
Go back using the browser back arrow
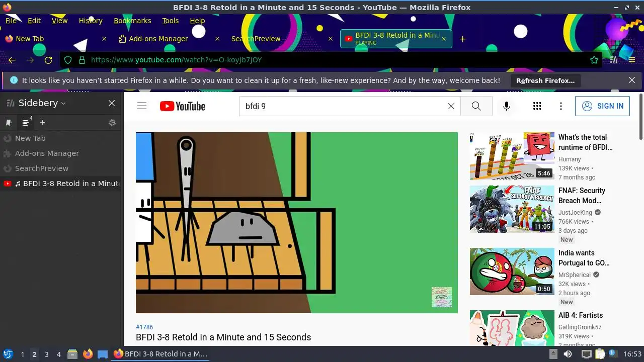click(x=12, y=60)
